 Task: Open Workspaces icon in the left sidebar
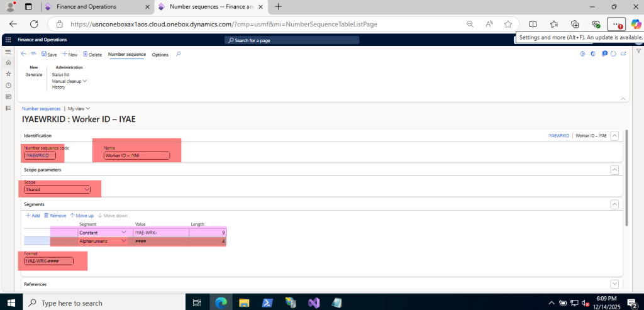pyautogui.click(x=8, y=96)
